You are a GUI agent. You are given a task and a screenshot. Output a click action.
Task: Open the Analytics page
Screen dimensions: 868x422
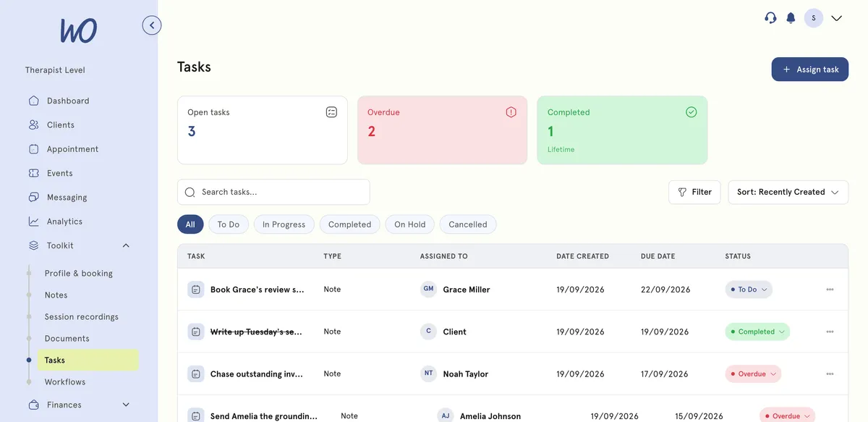[x=64, y=221]
